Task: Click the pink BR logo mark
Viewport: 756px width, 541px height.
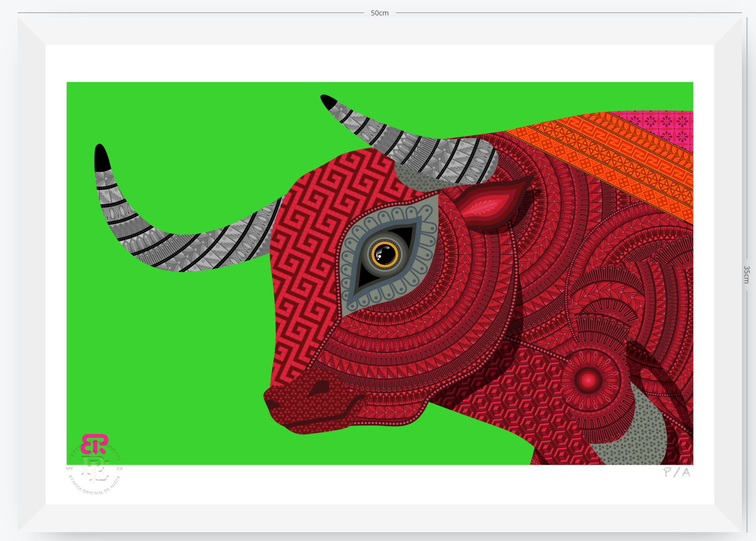Action: pyautogui.click(x=94, y=444)
